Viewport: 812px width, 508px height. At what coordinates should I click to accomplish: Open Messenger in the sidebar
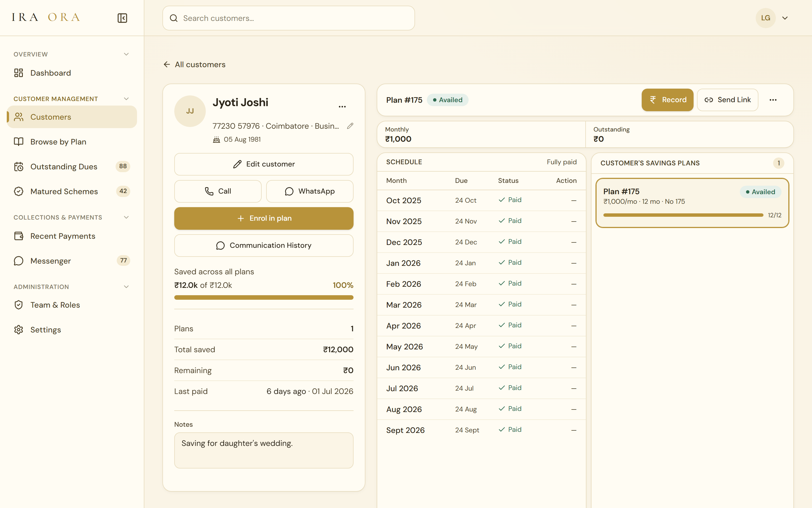[x=72, y=261]
